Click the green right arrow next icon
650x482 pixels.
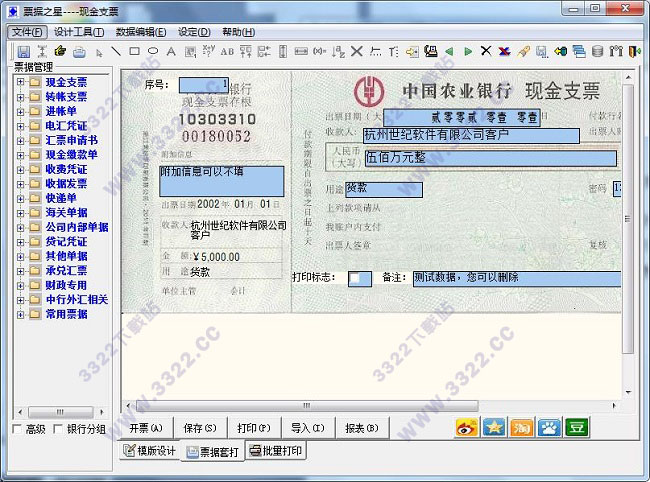click(468, 51)
